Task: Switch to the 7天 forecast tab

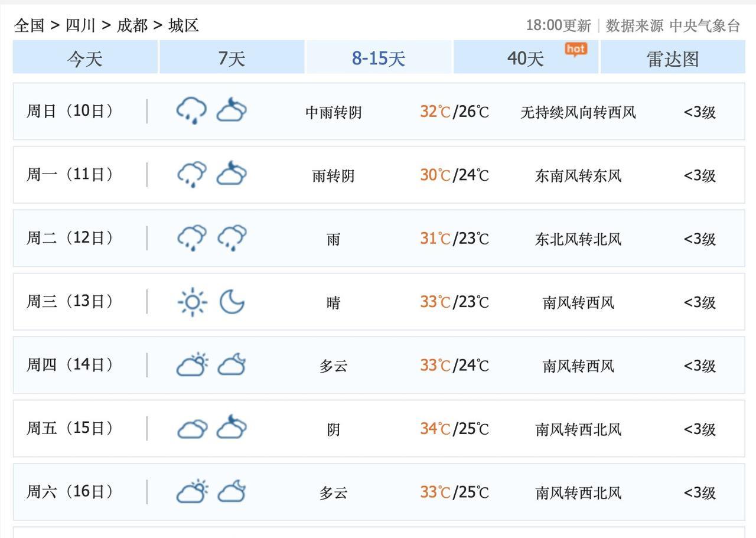Action: click(x=232, y=58)
